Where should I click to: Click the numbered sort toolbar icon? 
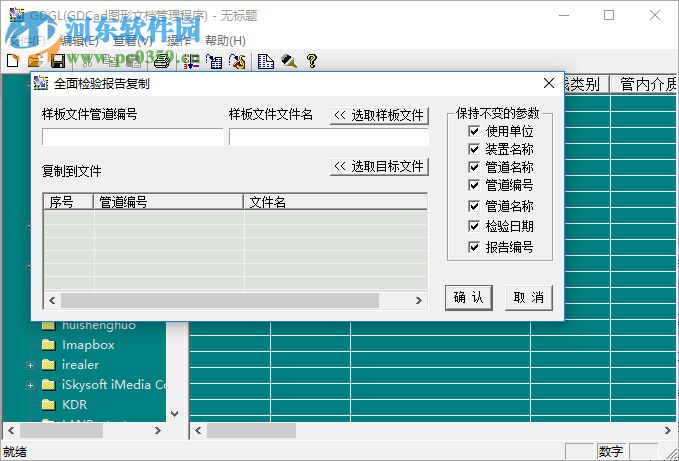click(191, 61)
